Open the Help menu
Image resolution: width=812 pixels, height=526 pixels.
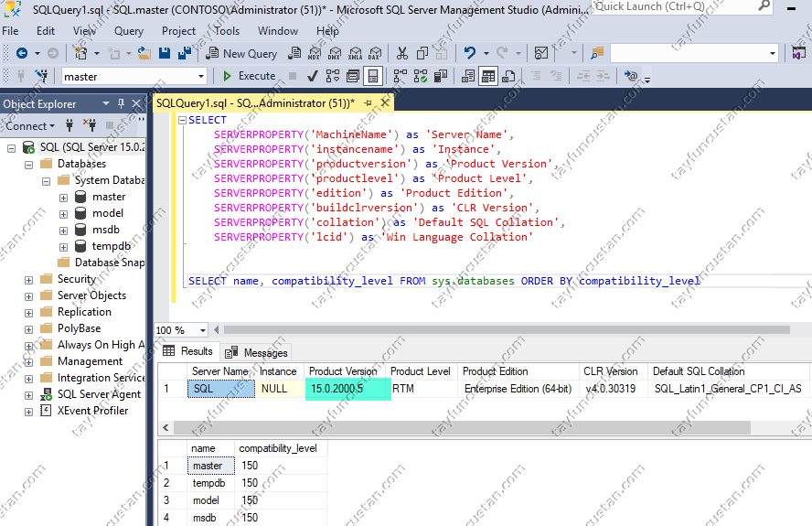coord(327,31)
